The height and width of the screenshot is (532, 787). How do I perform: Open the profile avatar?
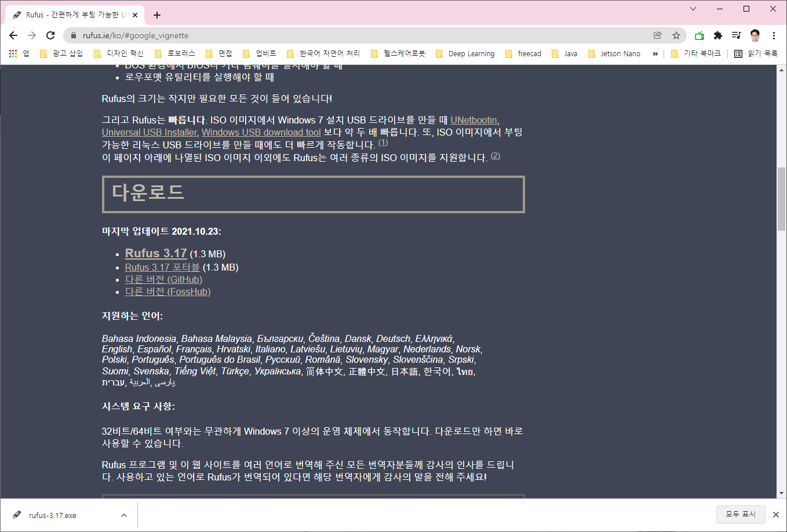[755, 35]
